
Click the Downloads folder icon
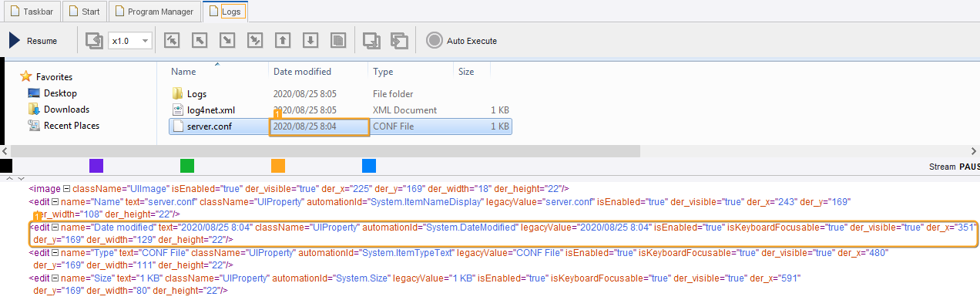coord(34,110)
